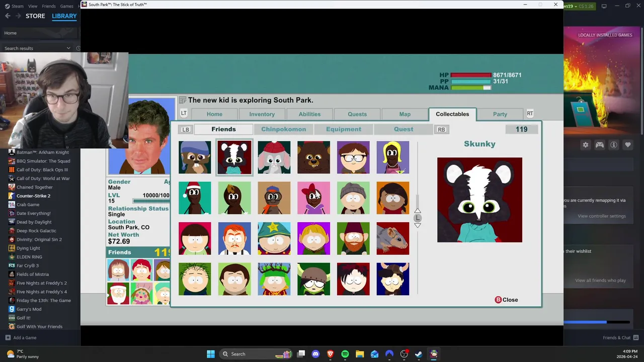Click the RT trigger icon

[530, 114]
